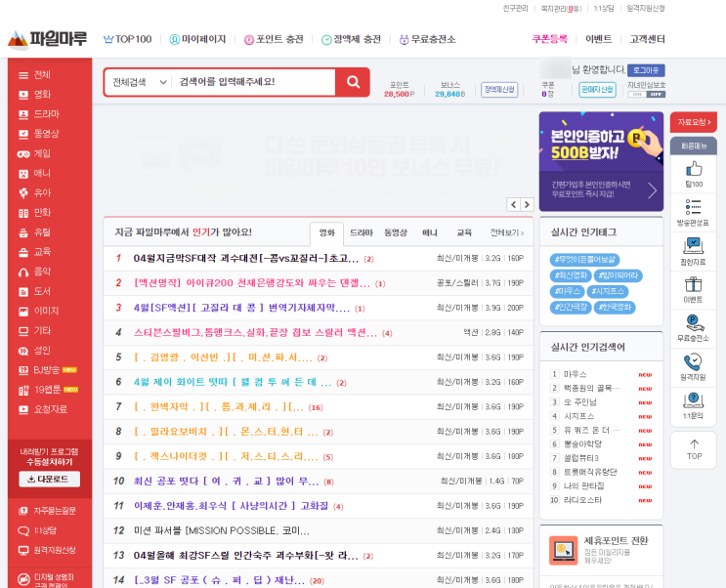Switch to the 애니 popular tab

coord(430,232)
